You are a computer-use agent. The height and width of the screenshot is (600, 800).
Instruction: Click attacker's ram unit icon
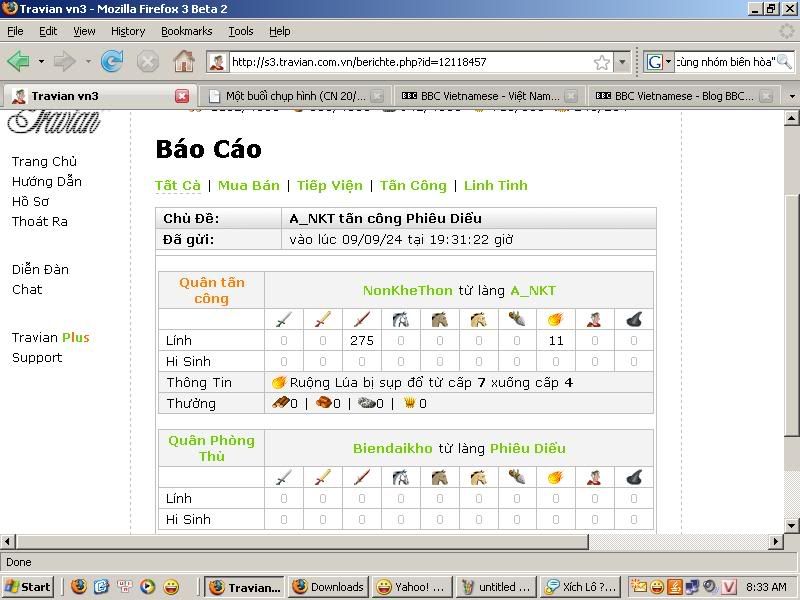pyautogui.click(x=517, y=319)
